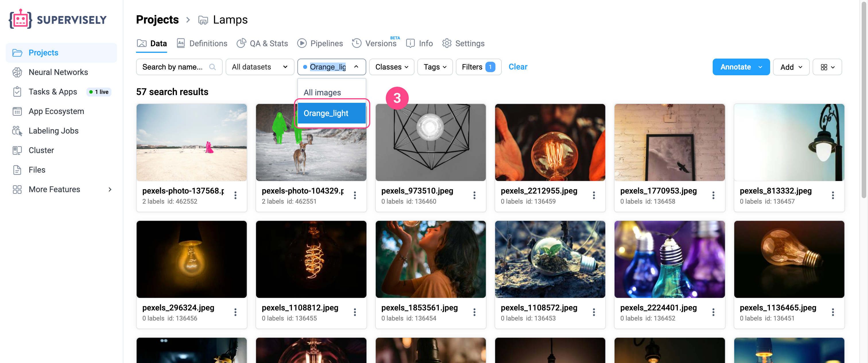Open the Info tab
Image resolution: width=868 pixels, height=363 pixels.
click(x=419, y=43)
